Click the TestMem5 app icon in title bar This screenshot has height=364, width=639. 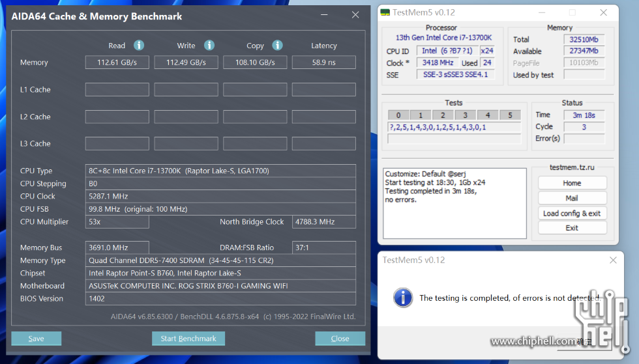385,12
